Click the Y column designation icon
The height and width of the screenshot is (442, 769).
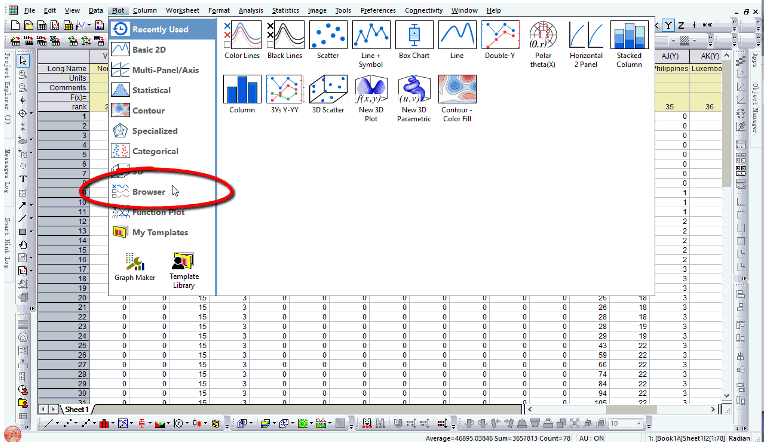pyautogui.click(x=669, y=25)
